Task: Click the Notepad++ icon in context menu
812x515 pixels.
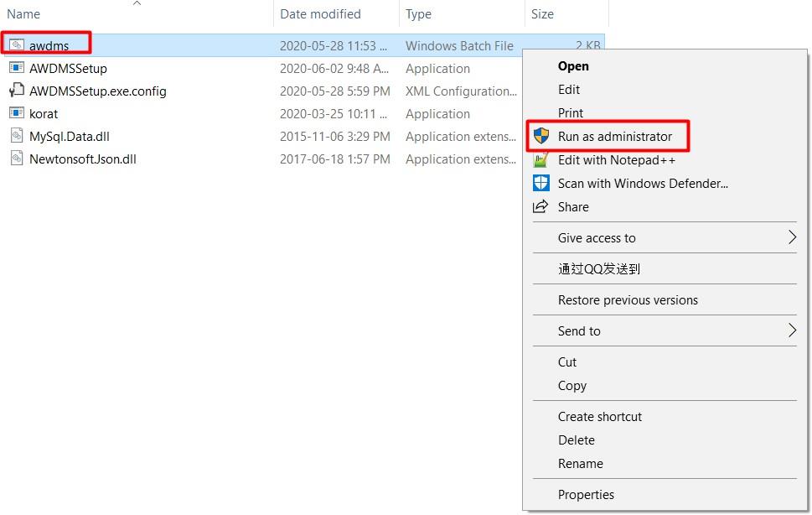Action: tap(540, 159)
